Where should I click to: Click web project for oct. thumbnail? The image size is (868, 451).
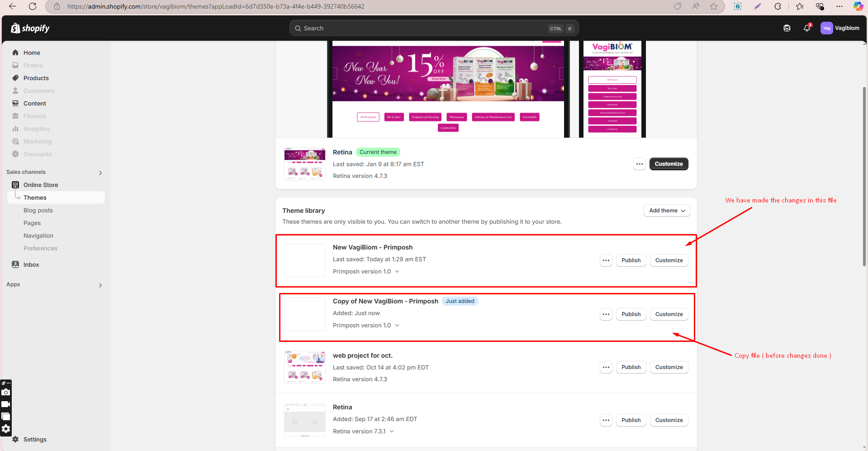point(305,367)
